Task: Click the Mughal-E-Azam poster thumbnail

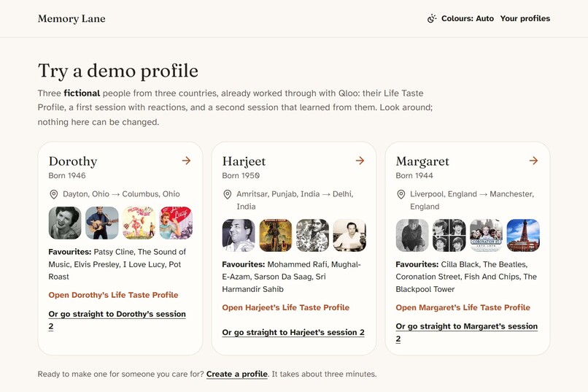Action: point(276,235)
